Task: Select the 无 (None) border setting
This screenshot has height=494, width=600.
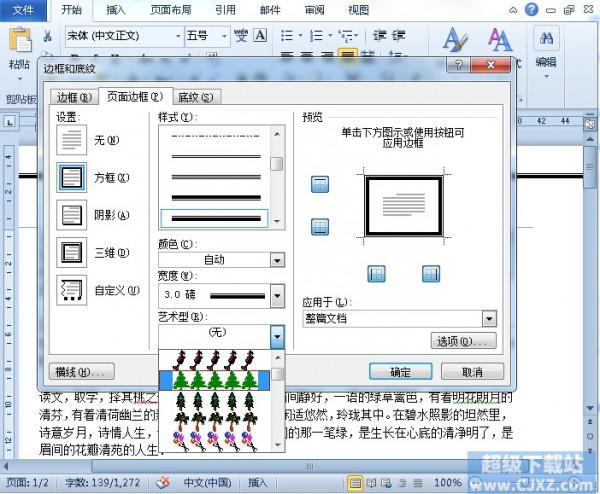Action: [x=72, y=140]
